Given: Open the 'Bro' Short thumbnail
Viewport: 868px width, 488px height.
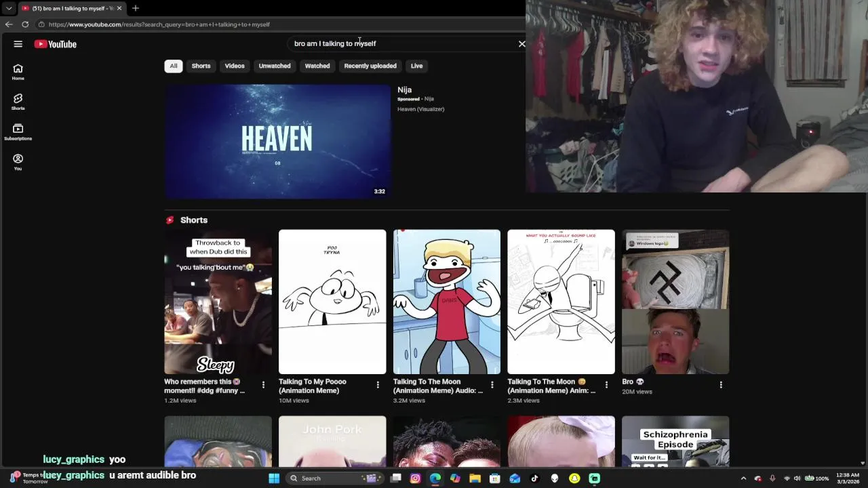Looking at the screenshot, I should [675, 302].
